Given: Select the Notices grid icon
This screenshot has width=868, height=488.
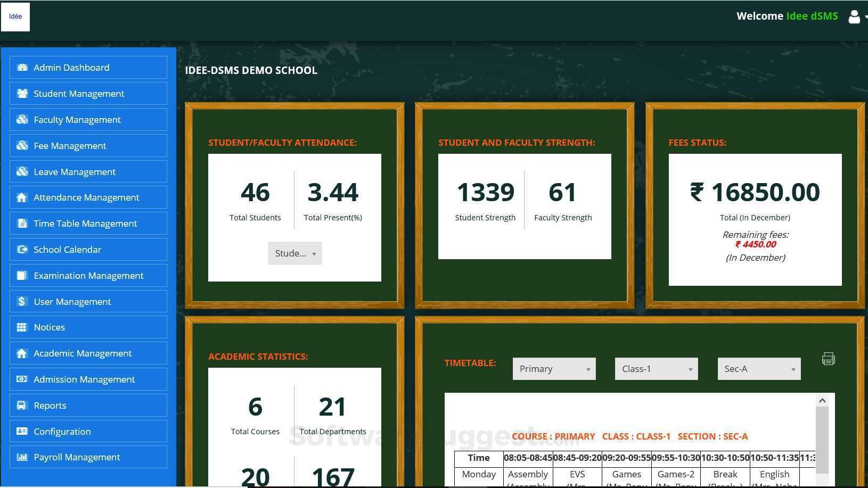Looking at the screenshot, I should pyautogui.click(x=22, y=327).
